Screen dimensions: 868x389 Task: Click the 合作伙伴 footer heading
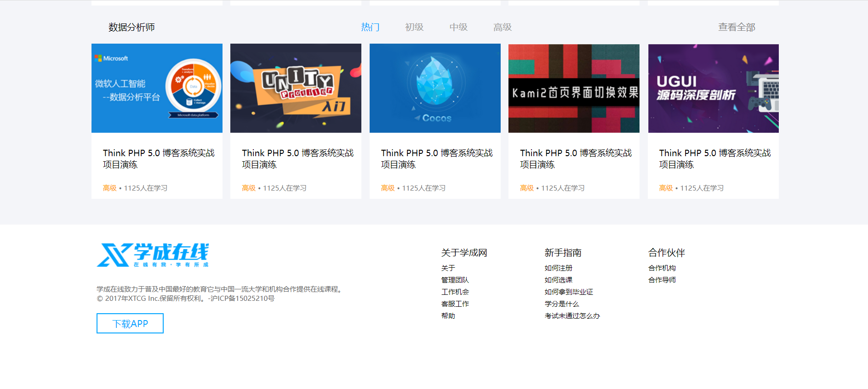click(667, 253)
